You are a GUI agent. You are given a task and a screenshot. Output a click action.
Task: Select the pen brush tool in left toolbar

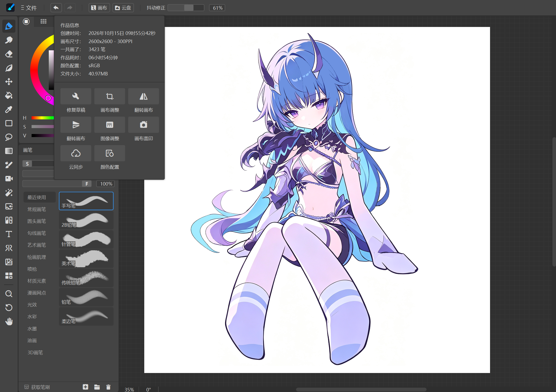click(9, 26)
